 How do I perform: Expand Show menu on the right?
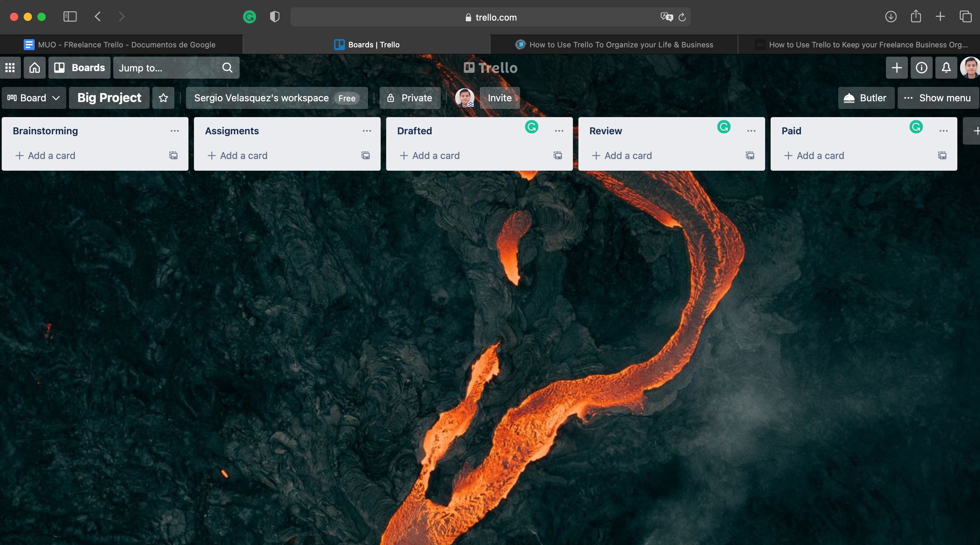[x=937, y=98]
